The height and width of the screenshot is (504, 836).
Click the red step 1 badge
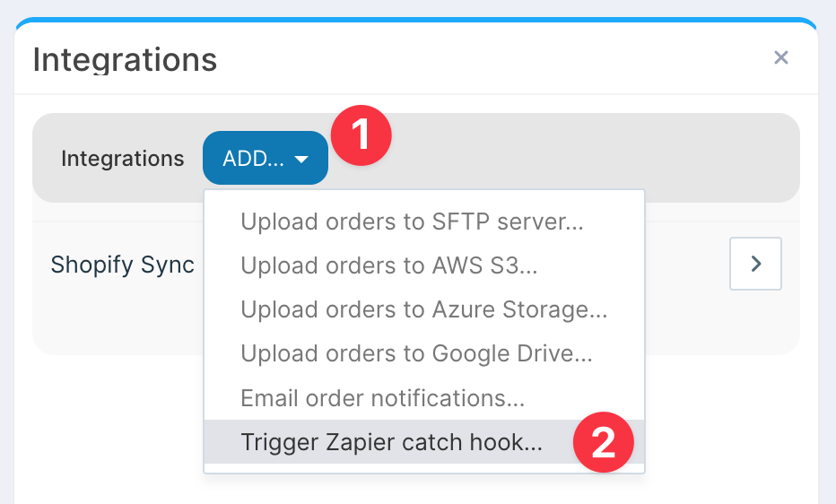(361, 136)
